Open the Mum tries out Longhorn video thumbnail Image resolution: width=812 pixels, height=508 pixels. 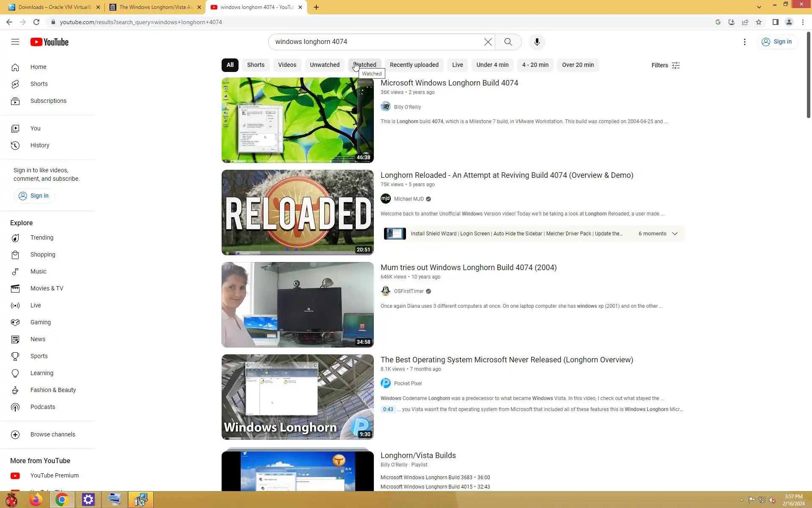pos(297,305)
